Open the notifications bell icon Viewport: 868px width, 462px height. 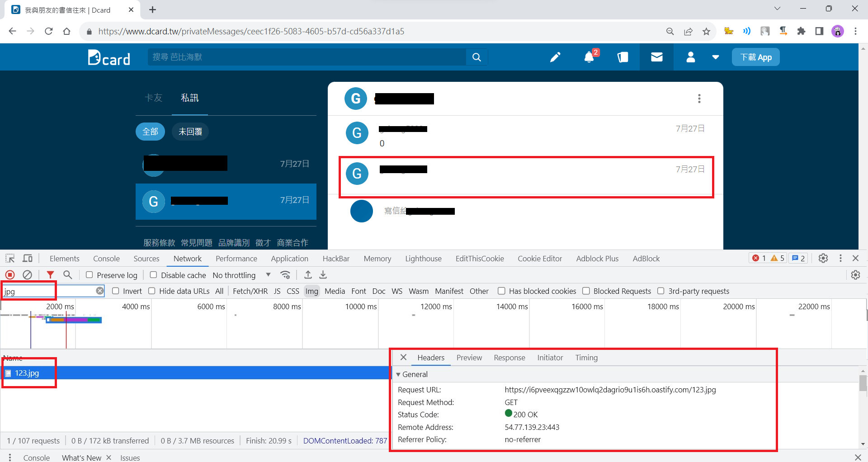tap(589, 57)
